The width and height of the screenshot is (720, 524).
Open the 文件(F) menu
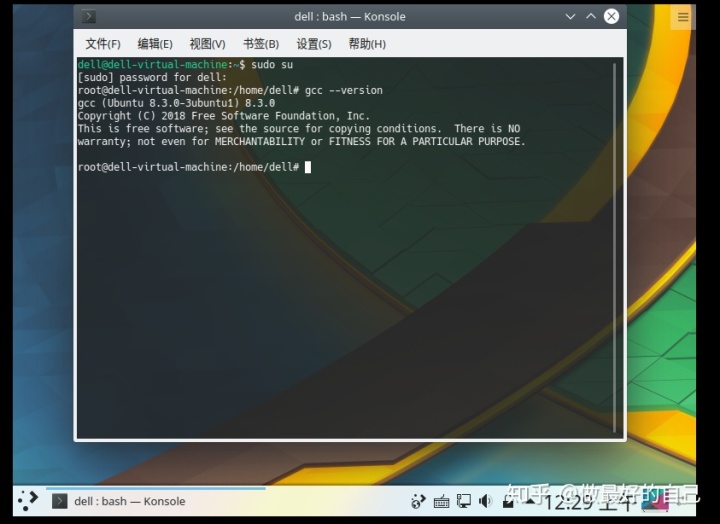103,44
